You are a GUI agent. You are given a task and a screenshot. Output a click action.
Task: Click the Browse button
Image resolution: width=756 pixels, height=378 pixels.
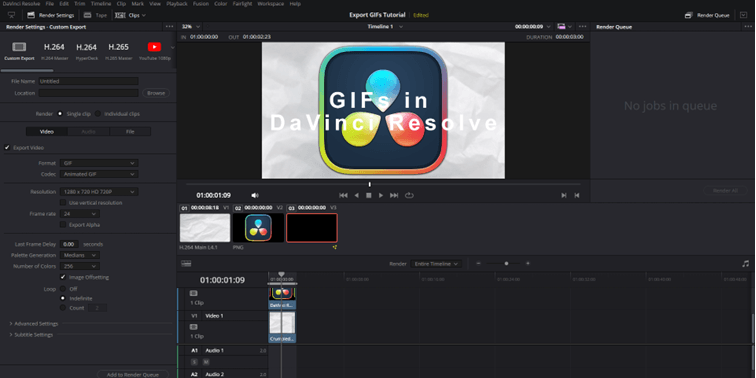(x=156, y=93)
